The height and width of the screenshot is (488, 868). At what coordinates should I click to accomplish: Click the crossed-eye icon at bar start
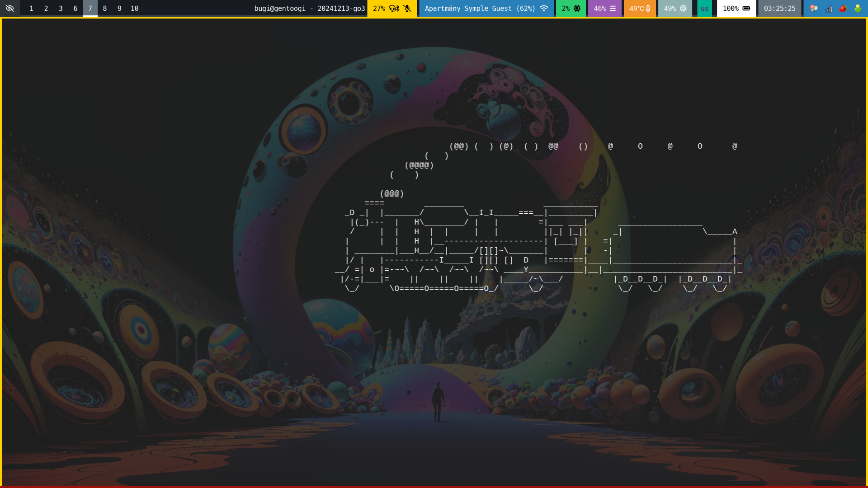(9, 8)
